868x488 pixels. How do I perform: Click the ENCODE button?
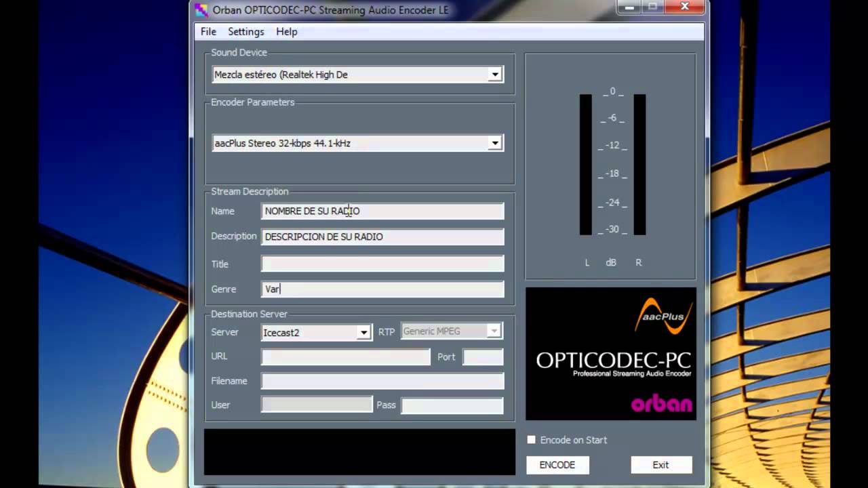tap(557, 465)
